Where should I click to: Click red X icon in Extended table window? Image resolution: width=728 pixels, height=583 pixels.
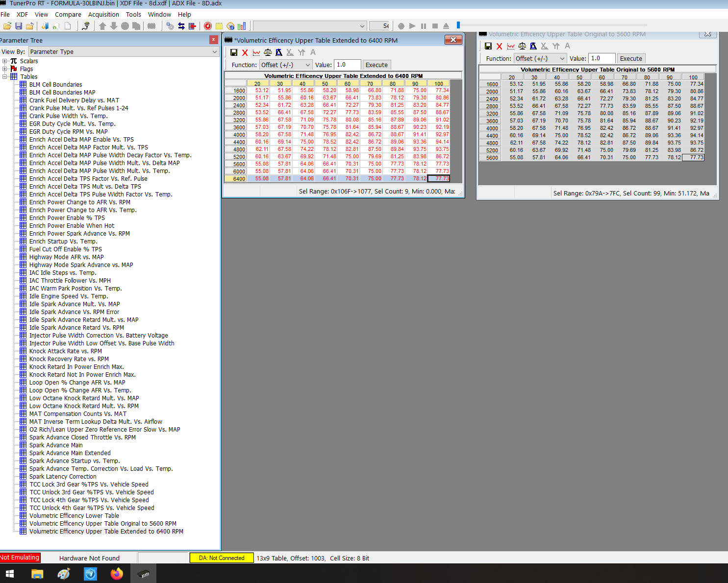pos(245,52)
